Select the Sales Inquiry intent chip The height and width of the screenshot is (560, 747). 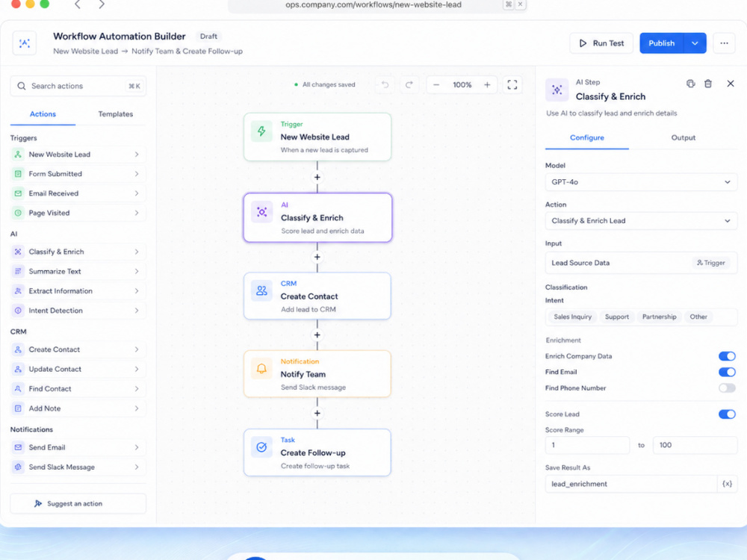pos(573,317)
